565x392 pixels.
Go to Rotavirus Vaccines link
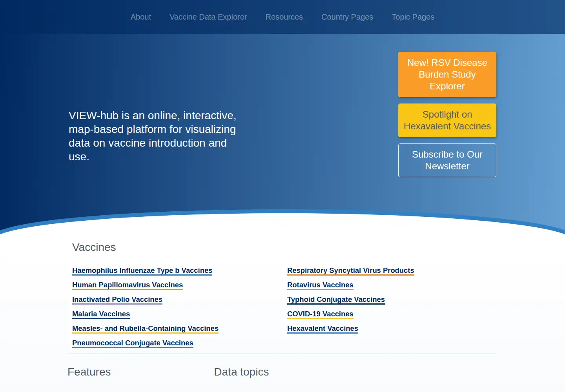[x=320, y=285]
